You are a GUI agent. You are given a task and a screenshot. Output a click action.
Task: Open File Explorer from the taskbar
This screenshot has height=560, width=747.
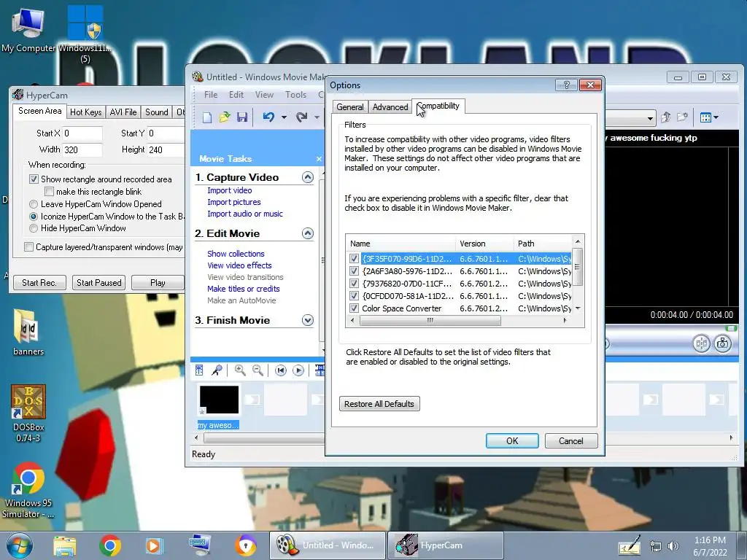tap(65, 545)
